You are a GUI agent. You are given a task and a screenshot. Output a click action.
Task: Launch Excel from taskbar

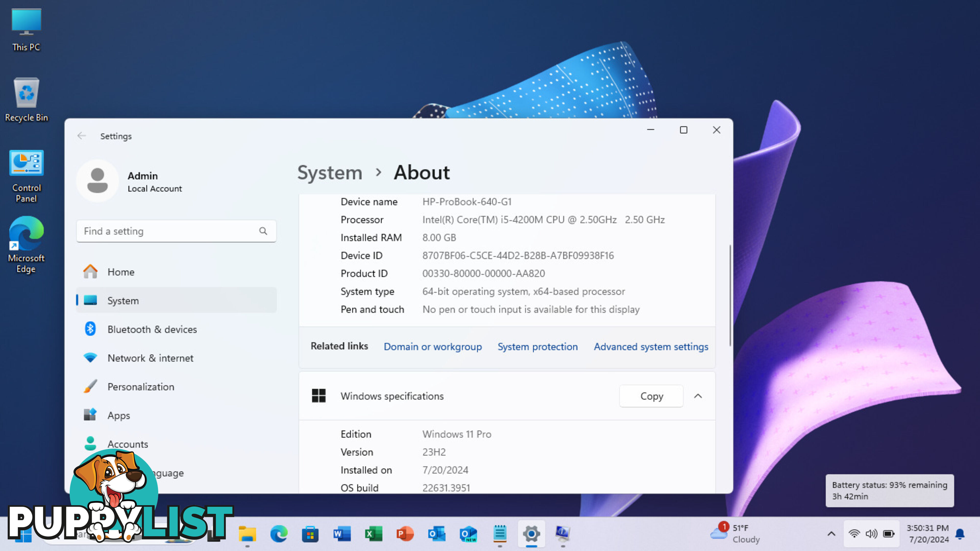pos(374,534)
